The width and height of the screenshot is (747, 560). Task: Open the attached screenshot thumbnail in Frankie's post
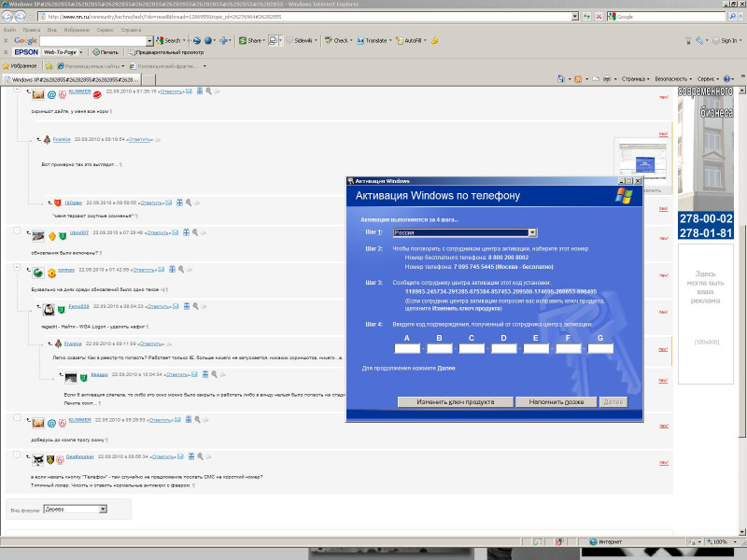click(x=642, y=159)
